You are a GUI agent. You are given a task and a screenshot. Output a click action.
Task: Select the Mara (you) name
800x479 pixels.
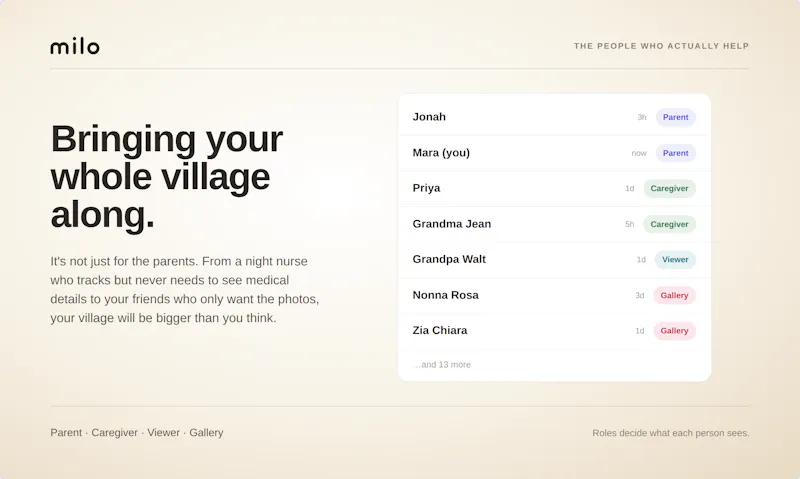[x=441, y=153]
